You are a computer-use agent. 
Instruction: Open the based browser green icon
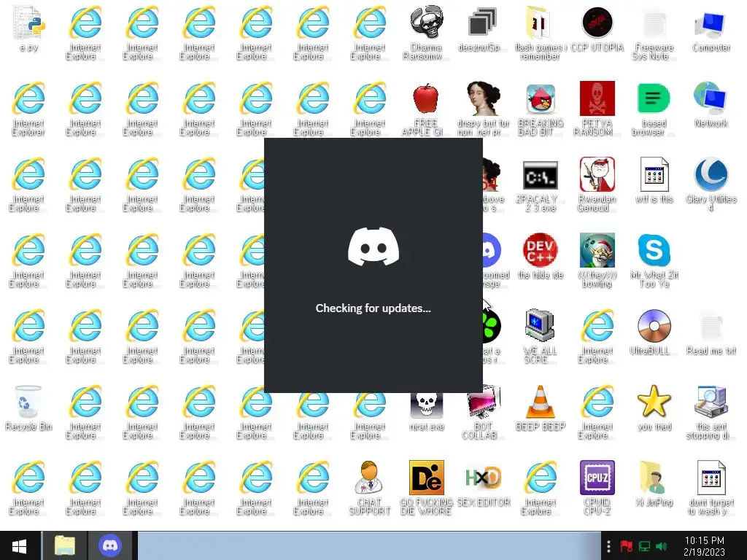(x=654, y=98)
